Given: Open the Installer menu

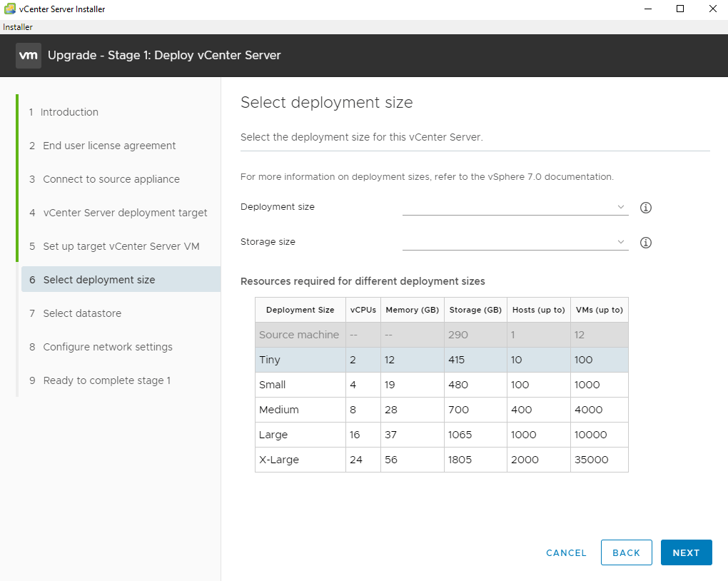Looking at the screenshot, I should point(18,27).
